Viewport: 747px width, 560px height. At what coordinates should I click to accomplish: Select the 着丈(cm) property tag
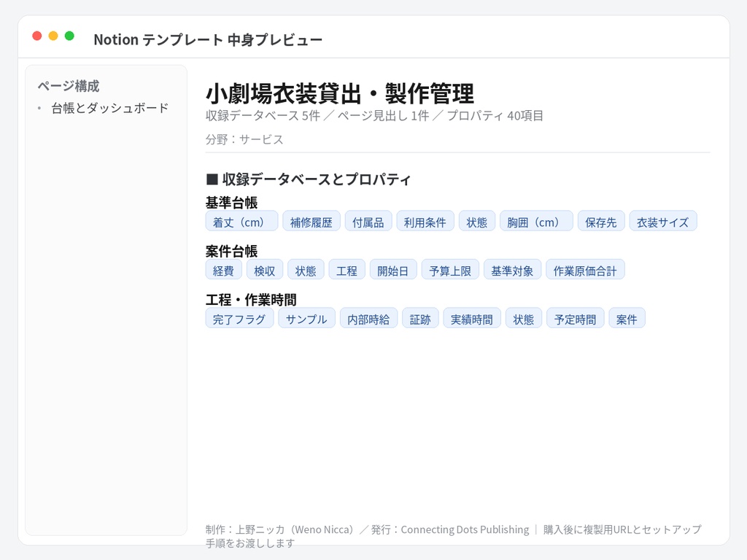pos(241,221)
